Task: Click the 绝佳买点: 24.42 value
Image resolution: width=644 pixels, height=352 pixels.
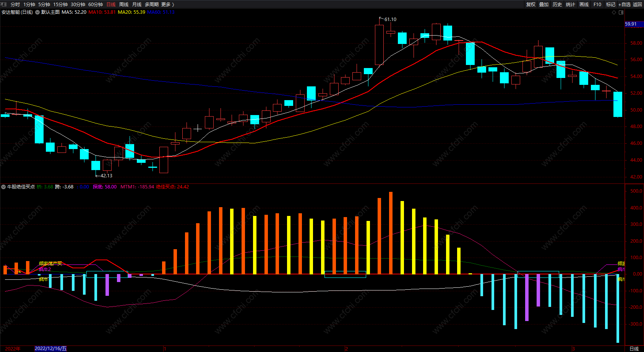Action: (x=172, y=187)
